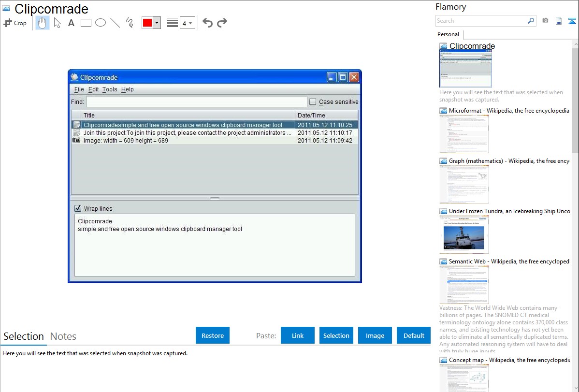Click the Paste Link button
Screen dimensions: 579x392
click(298, 335)
